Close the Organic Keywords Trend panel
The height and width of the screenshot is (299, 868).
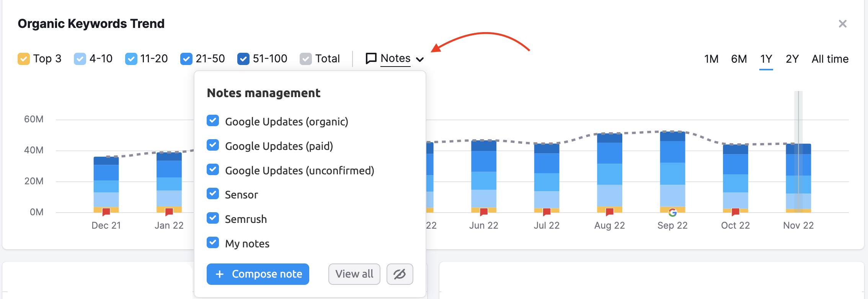(x=842, y=24)
